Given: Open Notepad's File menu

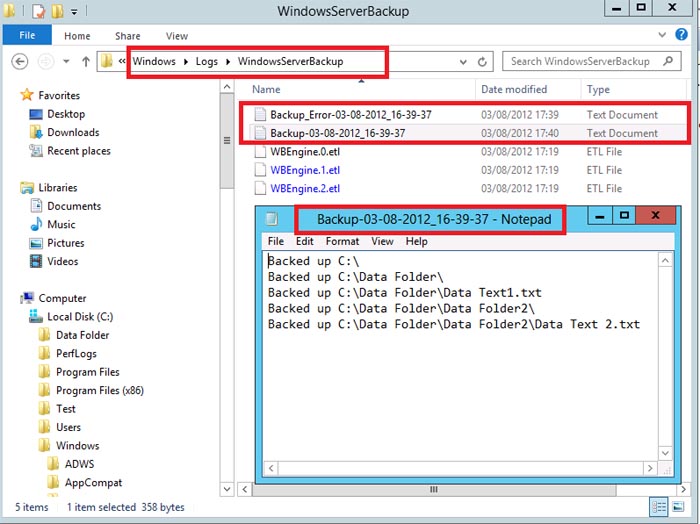Looking at the screenshot, I should click(275, 241).
